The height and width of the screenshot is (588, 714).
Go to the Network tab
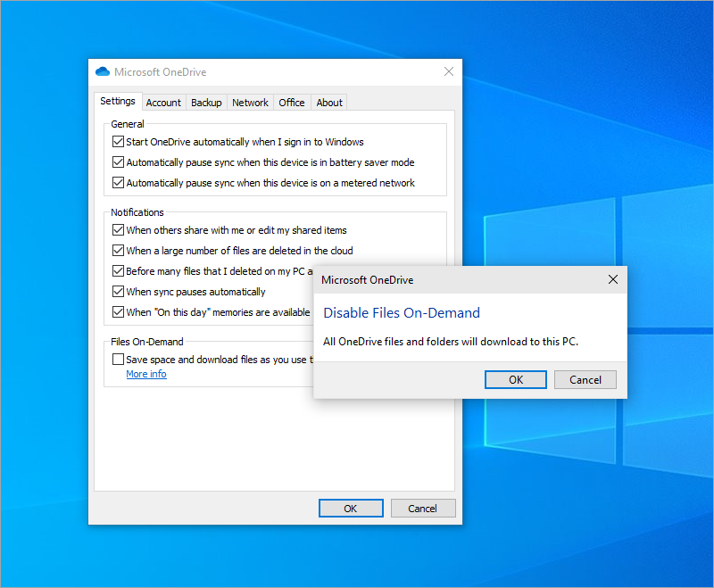pyautogui.click(x=250, y=103)
